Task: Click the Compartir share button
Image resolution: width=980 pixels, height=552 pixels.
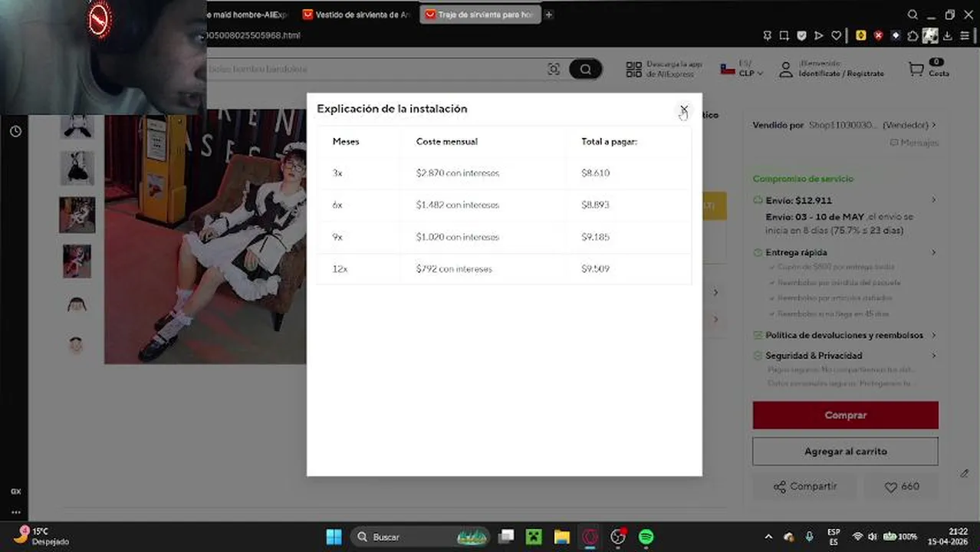Action: (805, 487)
